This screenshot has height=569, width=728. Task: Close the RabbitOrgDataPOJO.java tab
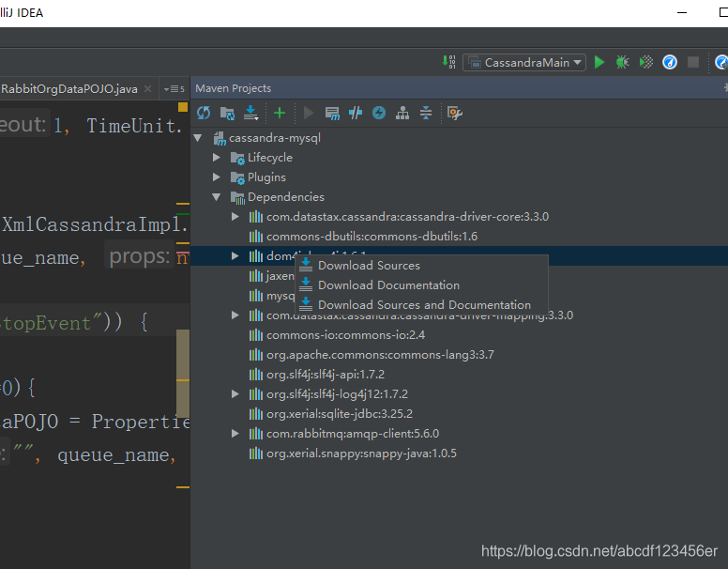pyautogui.click(x=147, y=89)
